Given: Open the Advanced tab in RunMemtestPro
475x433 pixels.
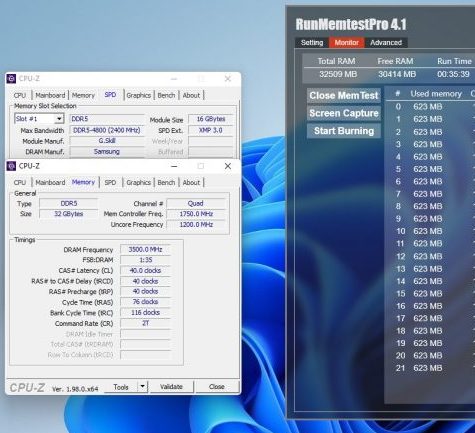Looking at the screenshot, I should click(x=386, y=42).
